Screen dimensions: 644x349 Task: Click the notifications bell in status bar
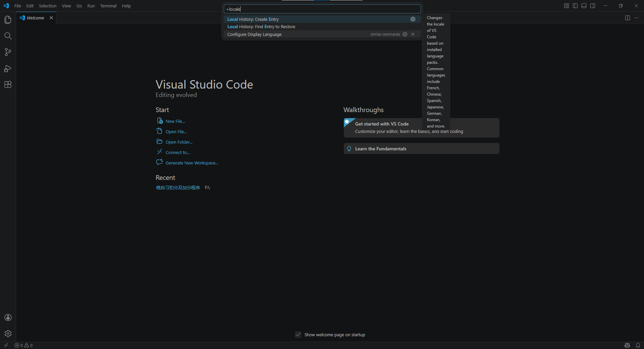pos(638,345)
